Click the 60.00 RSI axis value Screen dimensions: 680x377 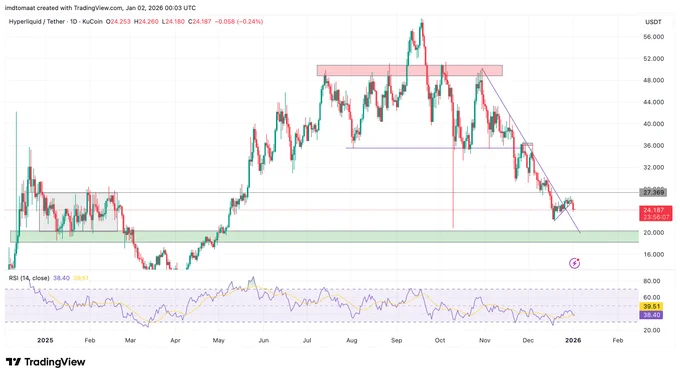652,298
